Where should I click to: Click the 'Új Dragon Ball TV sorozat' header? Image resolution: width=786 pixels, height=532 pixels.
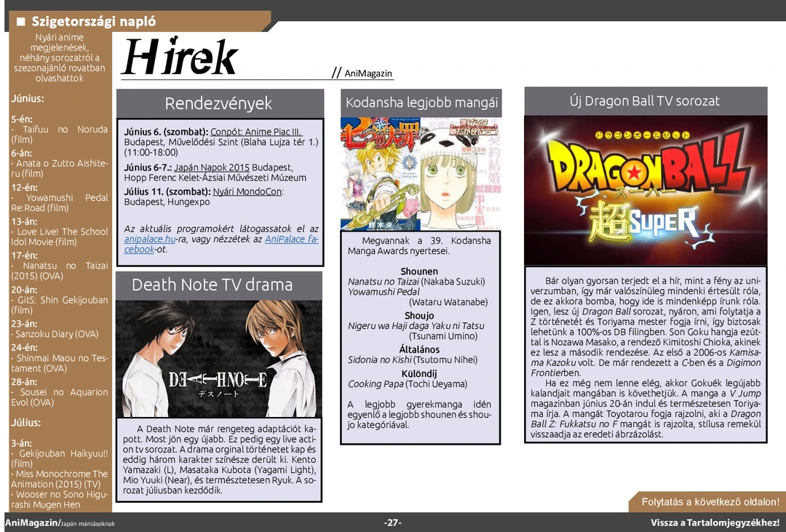click(645, 101)
